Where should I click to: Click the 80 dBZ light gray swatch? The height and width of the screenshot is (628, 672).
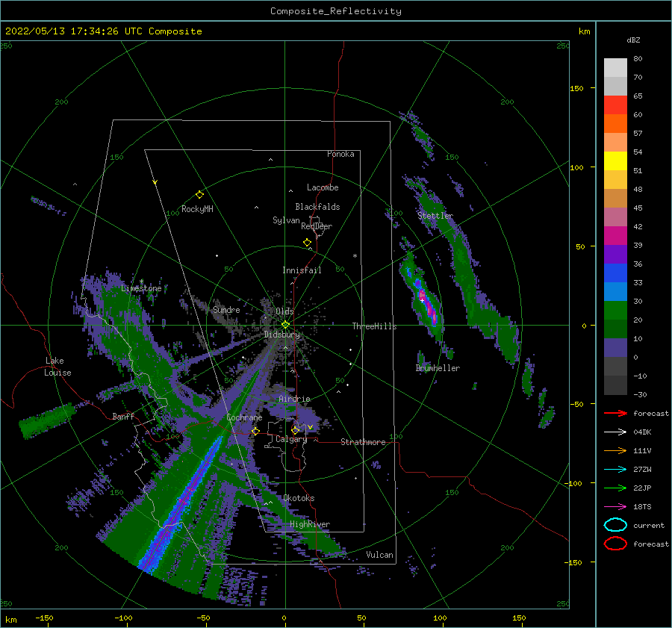[x=615, y=68]
